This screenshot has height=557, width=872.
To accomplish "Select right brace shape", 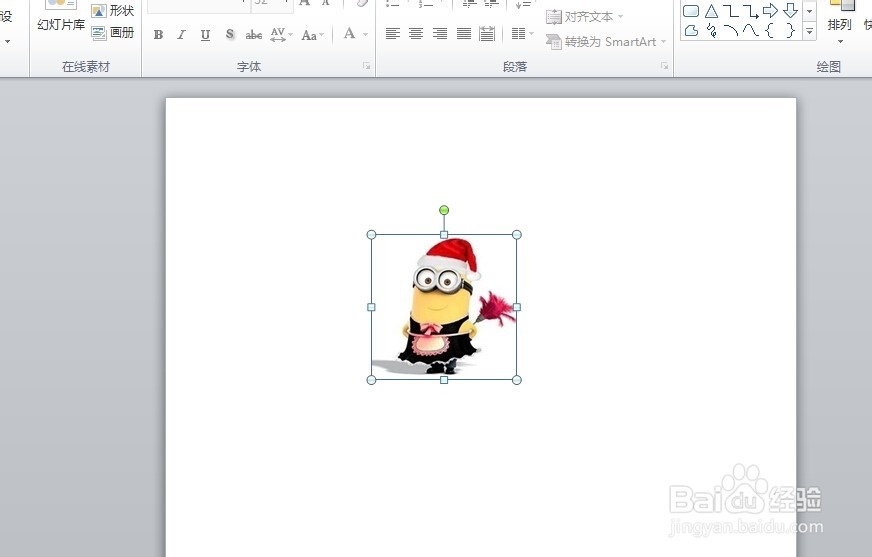I will (x=790, y=31).
